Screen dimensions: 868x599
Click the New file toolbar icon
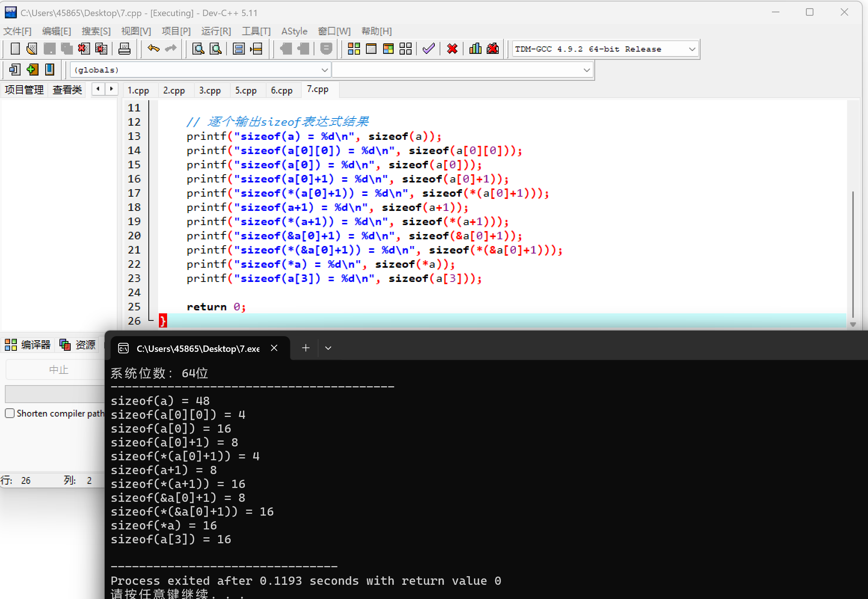coord(15,49)
